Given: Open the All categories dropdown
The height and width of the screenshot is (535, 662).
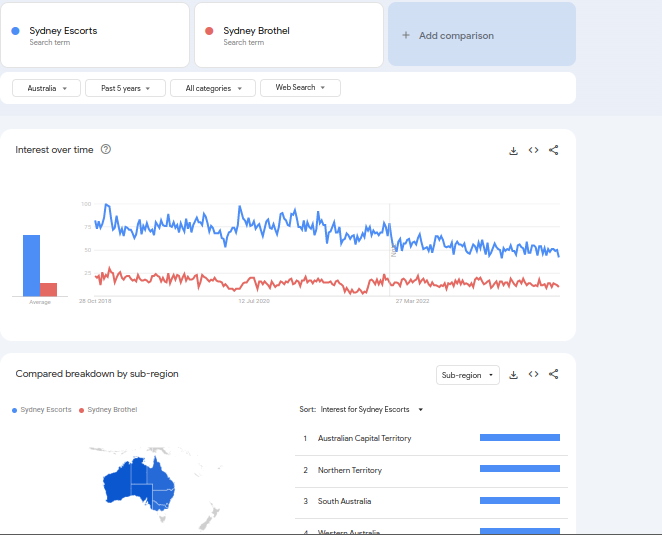Looking at the screenshot, I should coord(213,88).
